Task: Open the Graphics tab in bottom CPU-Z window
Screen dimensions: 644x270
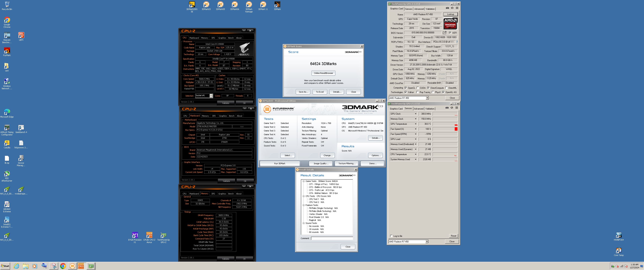Action: 222,194
